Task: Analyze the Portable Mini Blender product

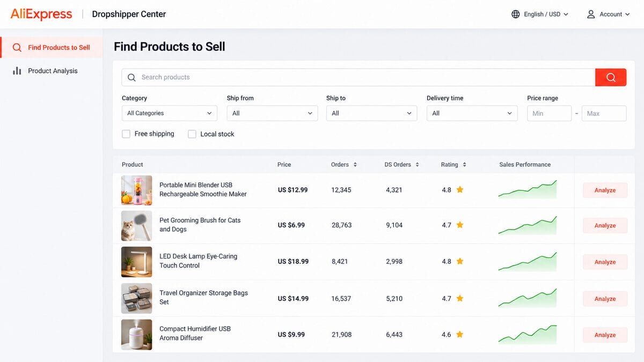Action: [605, 190]
